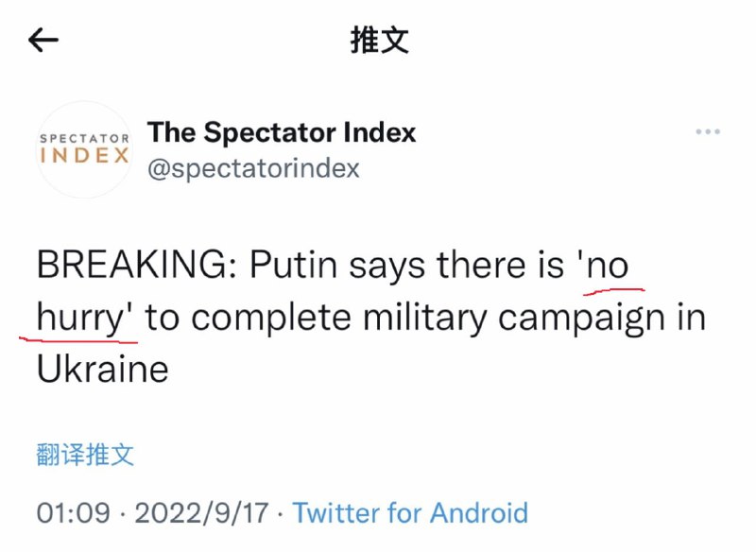Click the SPECTATOR text in the avatar logo
The width and height of the screenshot is (756, 552).
[x=84, y=139]
